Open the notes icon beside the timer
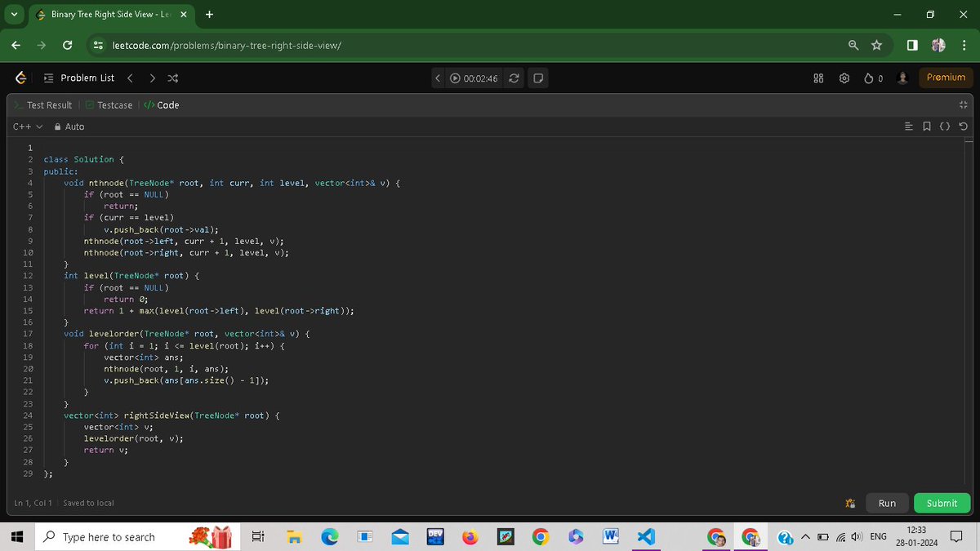Image resolution: width=980 pixels, height=551 pixels. [x=537, y=78]
